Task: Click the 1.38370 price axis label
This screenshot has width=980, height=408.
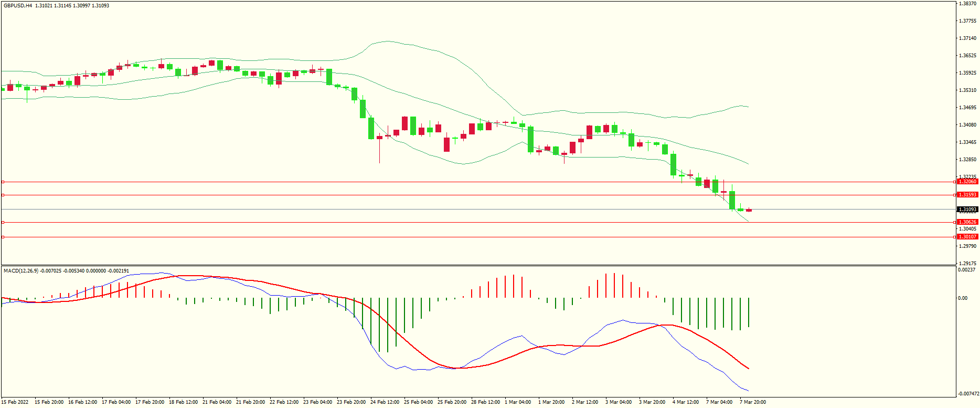Action: click(967, 4)
